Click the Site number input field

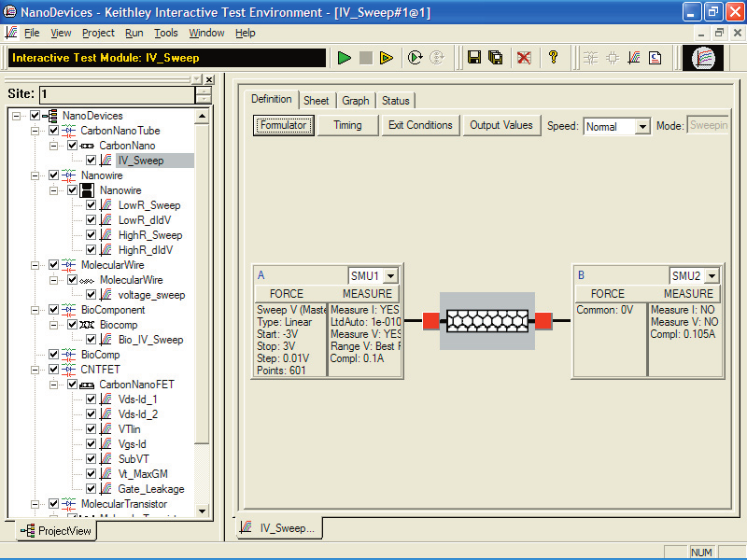(115, 94)
